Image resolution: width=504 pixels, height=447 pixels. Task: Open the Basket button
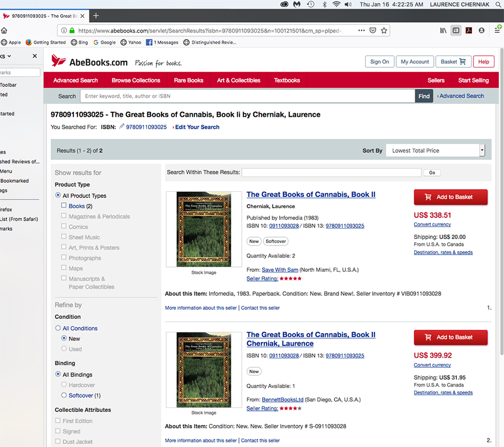pos(453,62)
